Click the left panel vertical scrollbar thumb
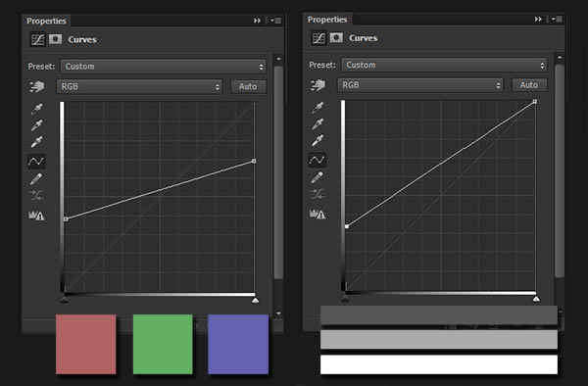This screenshot has height=386, width=588. coord(278,172)
